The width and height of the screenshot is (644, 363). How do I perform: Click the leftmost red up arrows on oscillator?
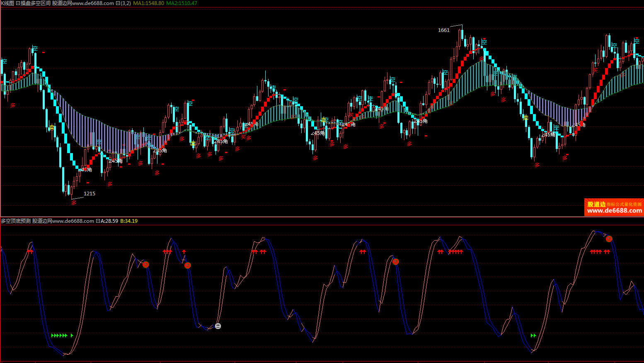(30, 251)
